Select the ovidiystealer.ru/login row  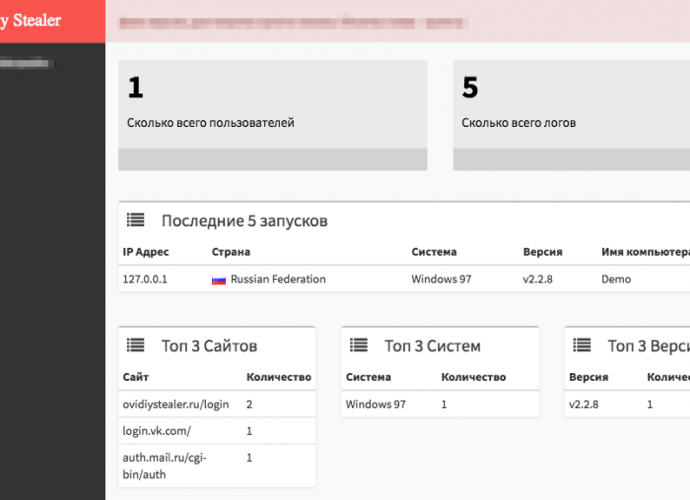[217, 404]
